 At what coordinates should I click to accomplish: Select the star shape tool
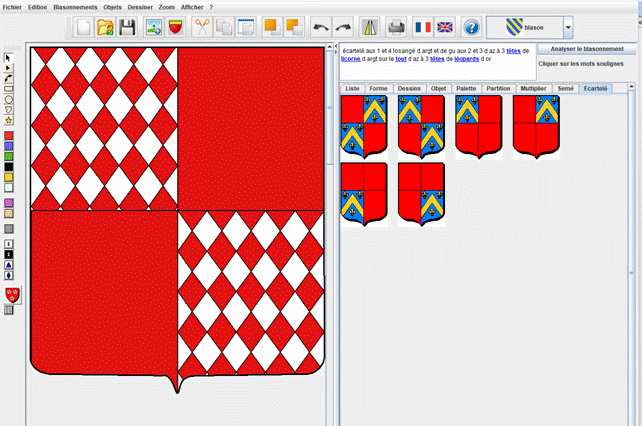pyautogui.click(x=9, y=120)
